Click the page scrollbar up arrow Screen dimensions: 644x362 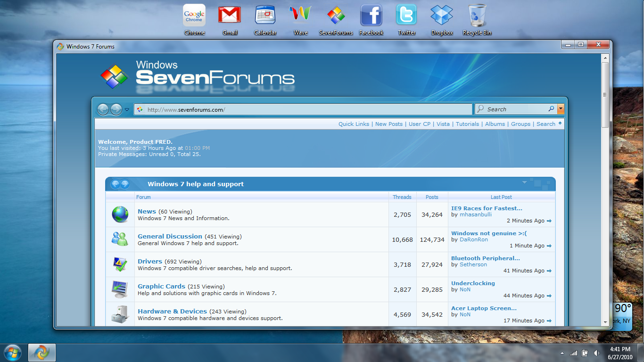[x=606, y=58]
